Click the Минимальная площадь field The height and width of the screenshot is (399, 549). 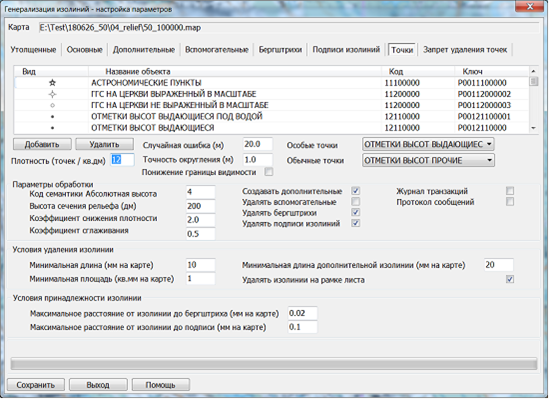201,279
